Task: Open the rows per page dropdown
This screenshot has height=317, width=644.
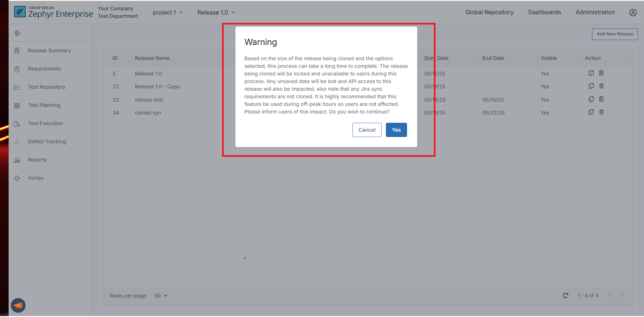Action: click(161, 295)
